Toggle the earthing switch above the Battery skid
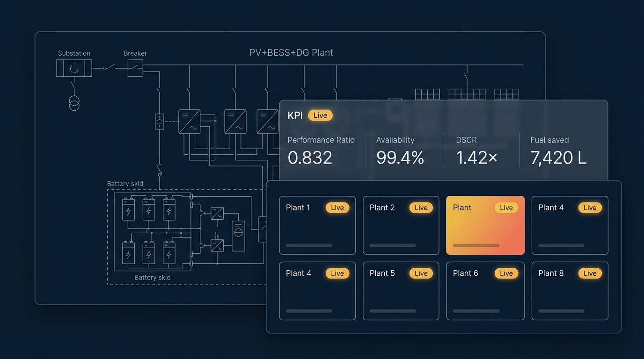Viewport: 644px width, 359px height. pos(159,170)
